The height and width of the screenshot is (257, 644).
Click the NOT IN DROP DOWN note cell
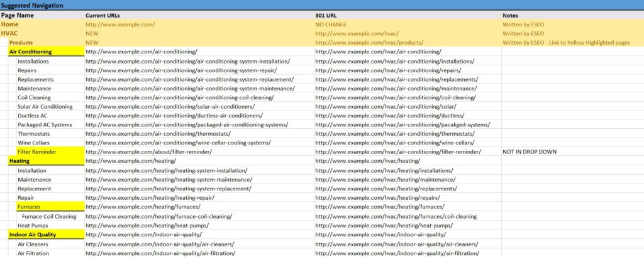click(x=530, y=152)
